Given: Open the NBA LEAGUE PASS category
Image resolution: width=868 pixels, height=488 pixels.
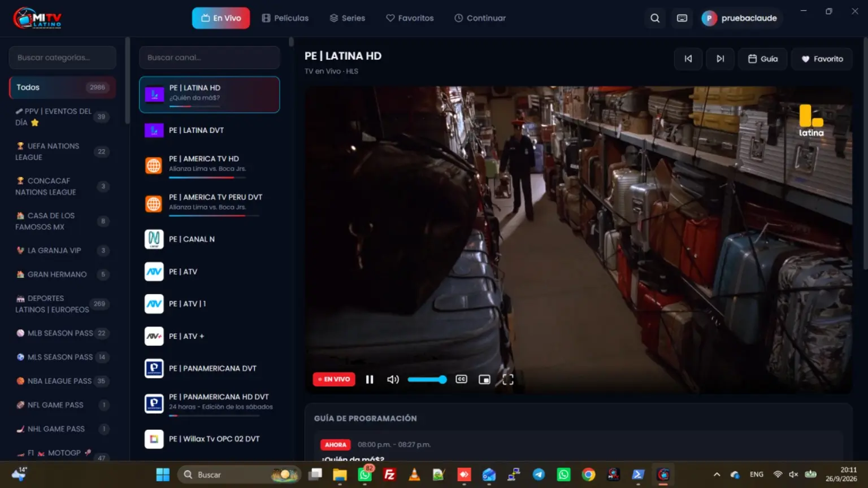Looking at the screenshot, I should click(63, 381).
